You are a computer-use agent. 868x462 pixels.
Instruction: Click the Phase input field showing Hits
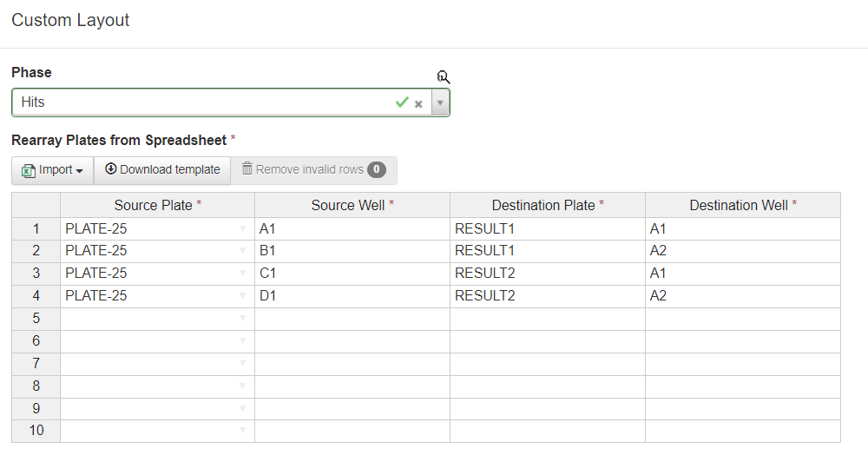click(200, 102)
